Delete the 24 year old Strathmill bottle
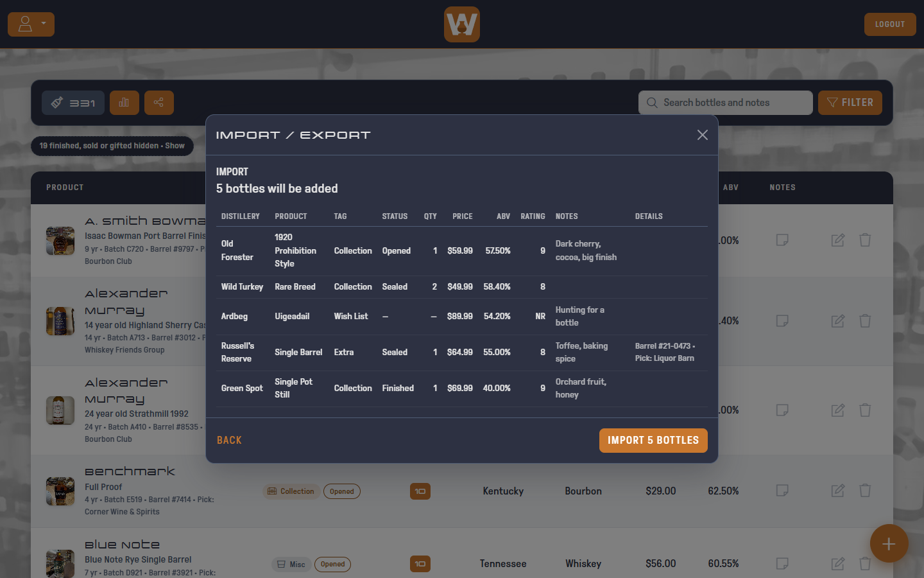The image size is (924, 578). point(865,410)
